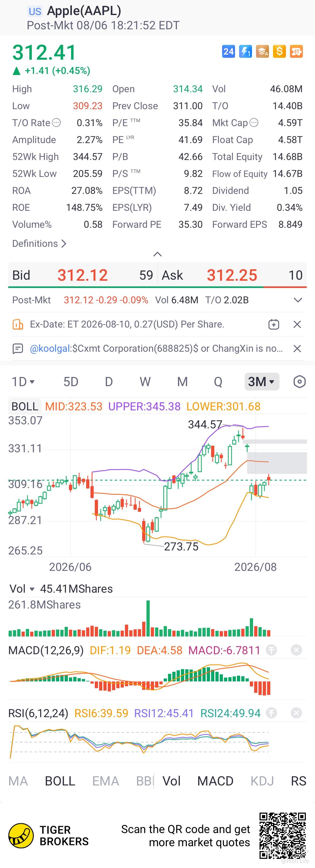Select the W weekly chart tab
This screenshot has height=868, width=315.
click(x=145, y=382)
